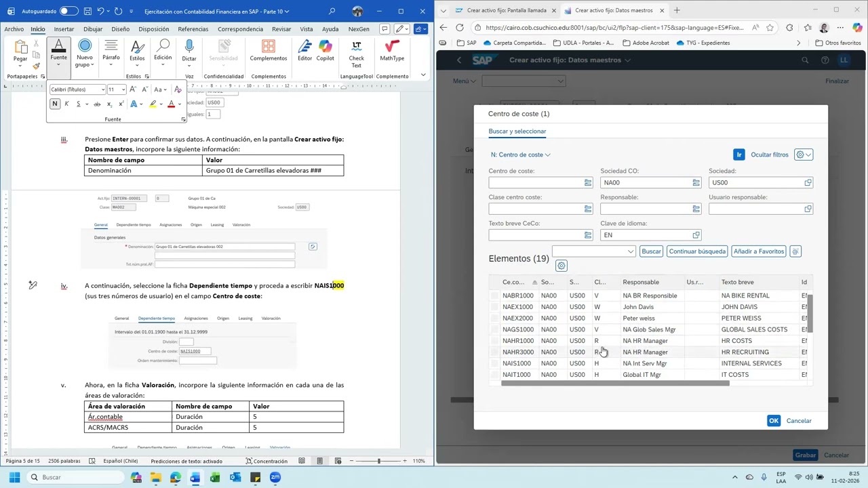Image resolution: width=868 pixels, height=488 pixels.
Task: Select the NABR1000 row checkbox
Action: point(494,296)
